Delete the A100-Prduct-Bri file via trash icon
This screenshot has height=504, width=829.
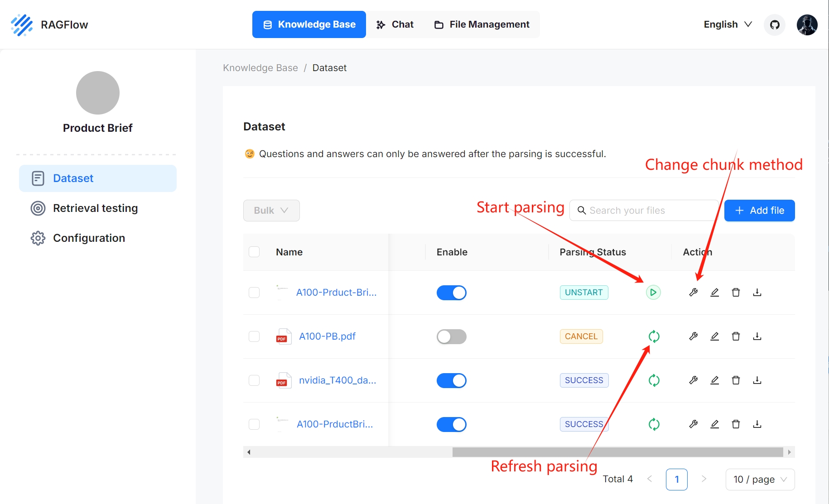[736, 293]
